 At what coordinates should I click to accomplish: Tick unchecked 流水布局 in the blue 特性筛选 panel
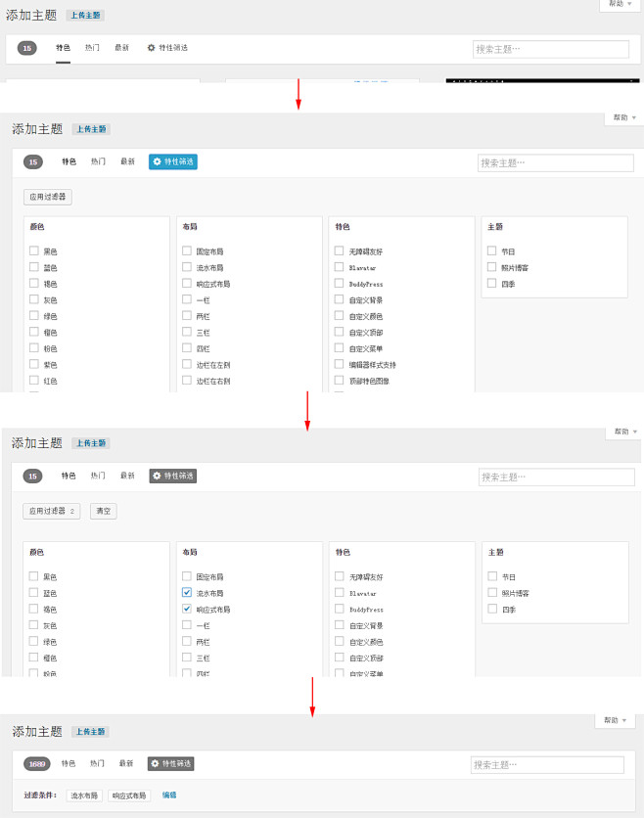pyautogui.click(x=187, y=267)
